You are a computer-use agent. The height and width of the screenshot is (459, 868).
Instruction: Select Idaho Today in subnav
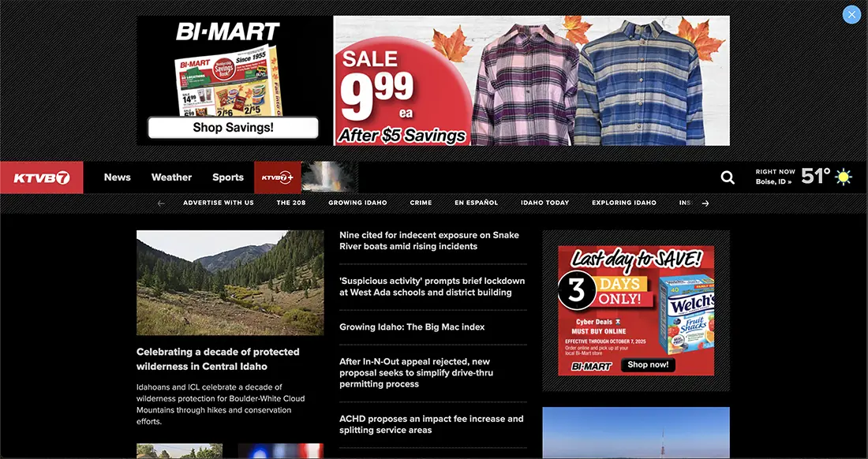544,203
